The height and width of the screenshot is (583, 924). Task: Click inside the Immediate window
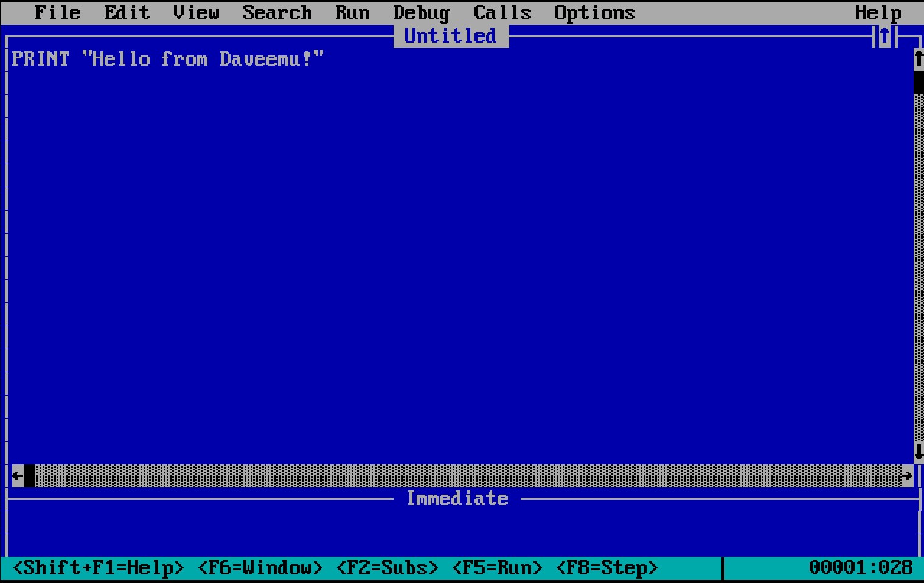point(456,529)
